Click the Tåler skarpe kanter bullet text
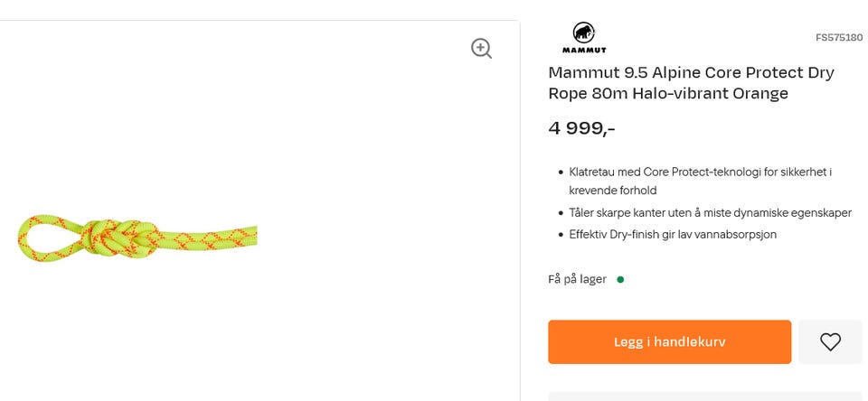This screenshot has height=401, width=868. (710, 213)
